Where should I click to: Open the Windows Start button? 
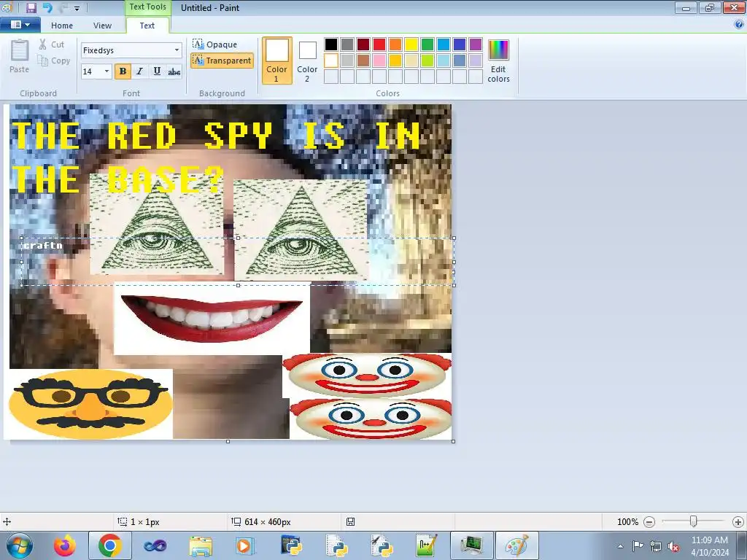(x=20, y=545)
